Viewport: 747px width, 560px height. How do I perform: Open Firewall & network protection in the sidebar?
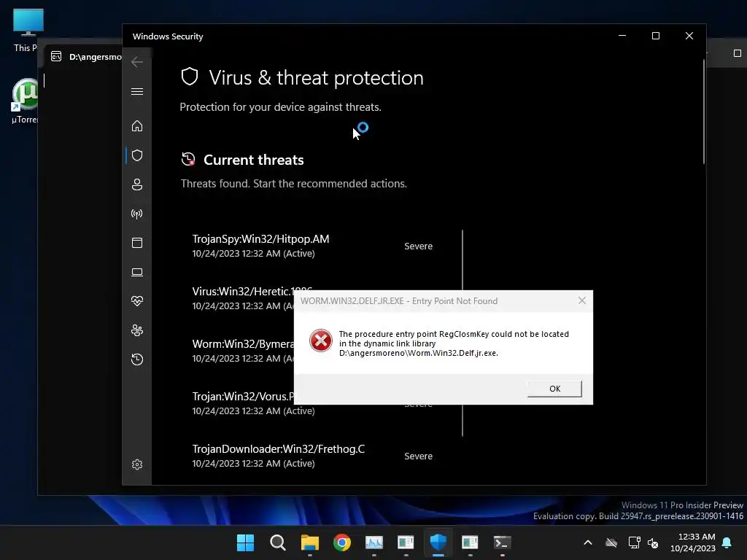(136, 214)
